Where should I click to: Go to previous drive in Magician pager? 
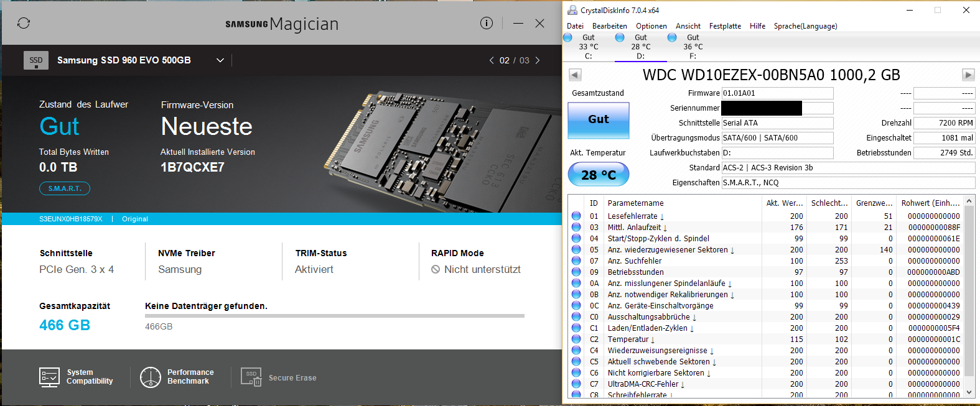click(492, 60)
